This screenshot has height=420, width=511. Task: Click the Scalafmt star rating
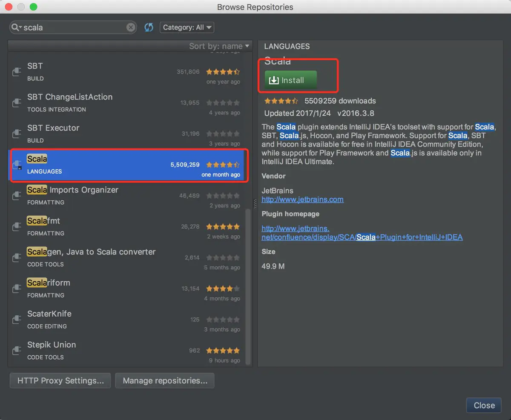[x=223, y=227]
